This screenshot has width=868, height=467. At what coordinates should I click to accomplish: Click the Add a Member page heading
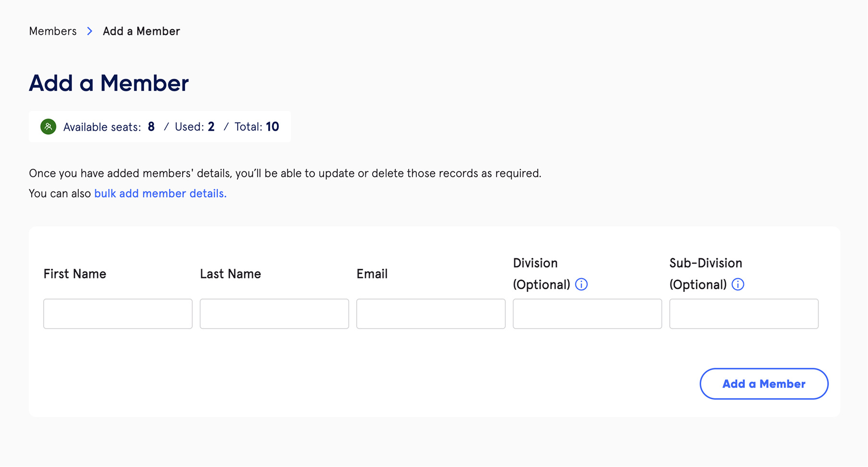pos(109,83)
